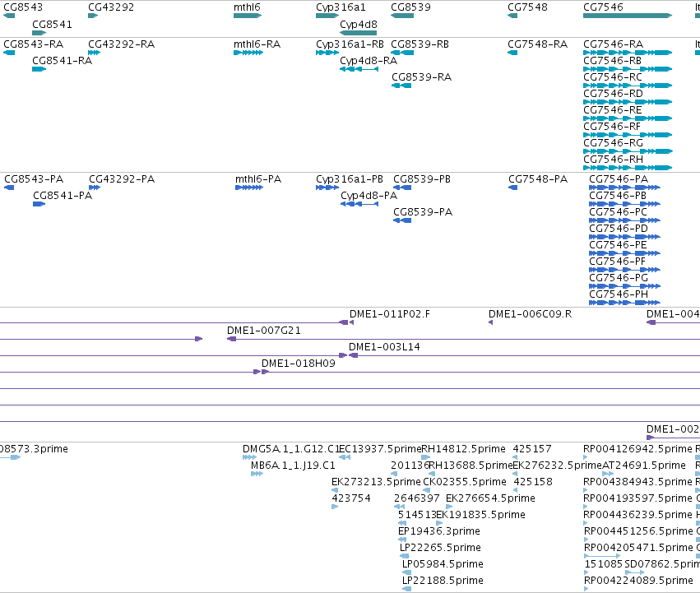Select protein CG8541-PA
Image resolution: width=700 pixels, height=593 pixels.
[63, 196]
